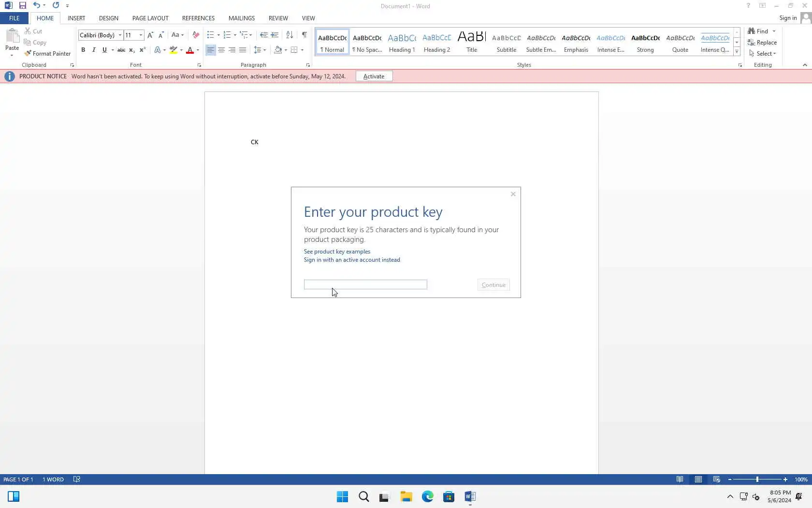Toggle Print Layout view in status bar
812x508 pixels.
(698, 479)
